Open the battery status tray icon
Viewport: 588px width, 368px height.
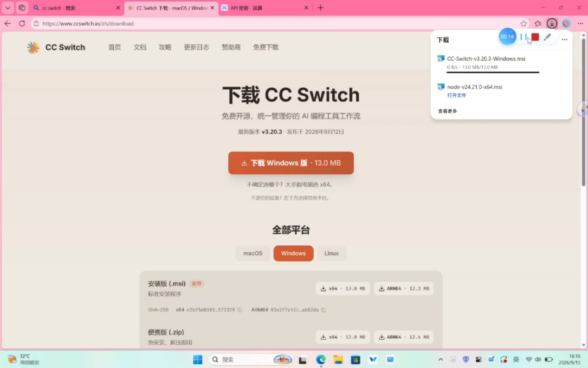pos(549,360)
